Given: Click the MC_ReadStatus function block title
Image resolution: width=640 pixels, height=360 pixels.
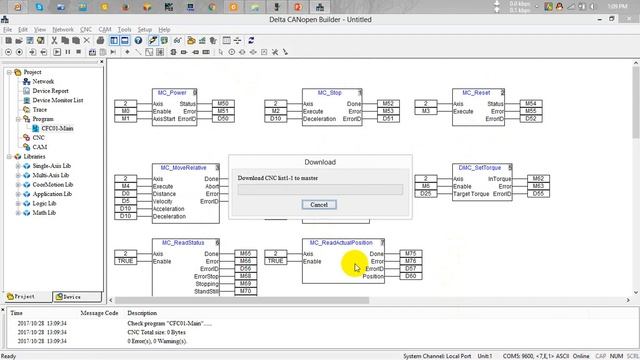Looking at the screenshot, I should point(183,243).
